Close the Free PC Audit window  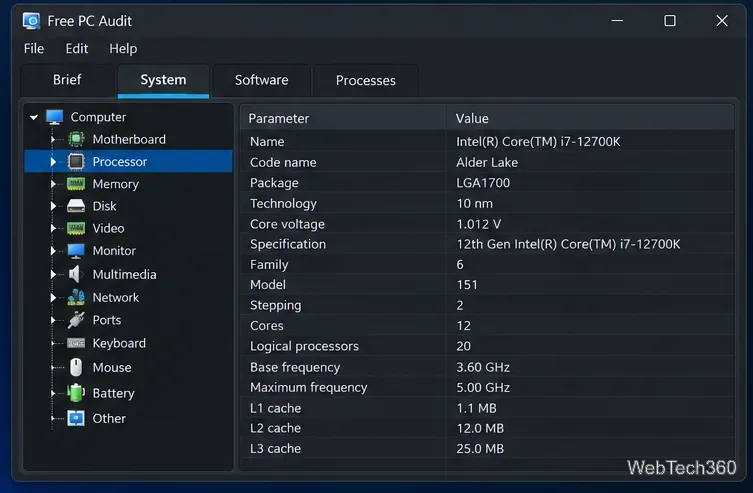(x=722, y=21)
